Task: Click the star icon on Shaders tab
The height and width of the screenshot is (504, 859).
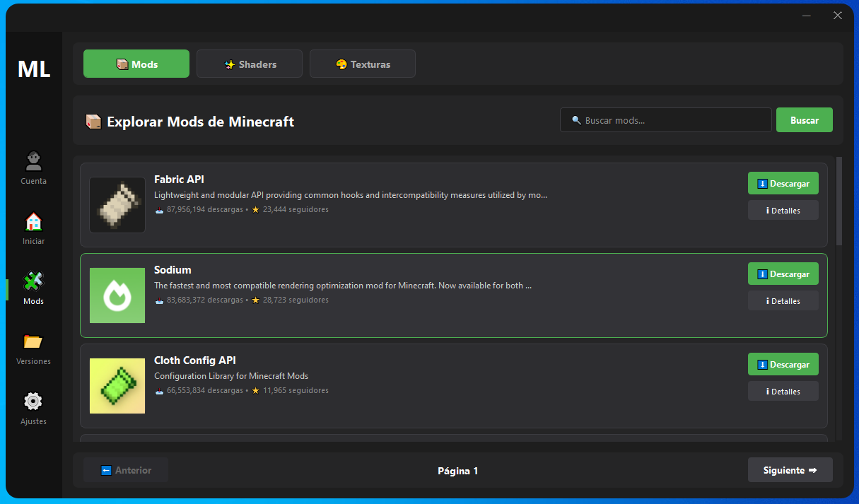Action: 229,64
